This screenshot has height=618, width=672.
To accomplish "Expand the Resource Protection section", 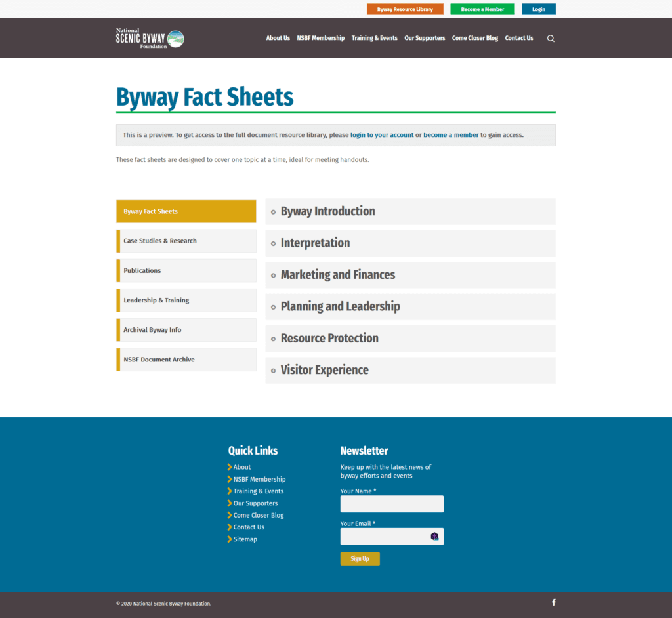I will (x=329, y=339).
